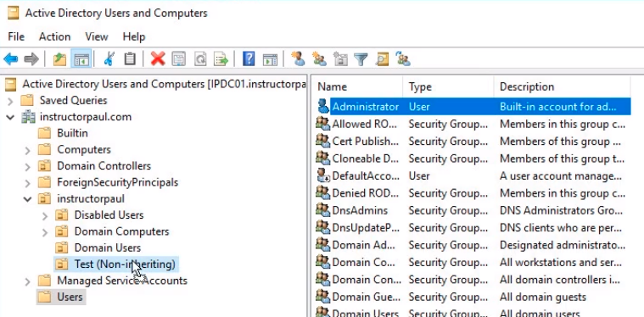
Task: Click the Cert Publishers group icon
Action: pos(323,141)
